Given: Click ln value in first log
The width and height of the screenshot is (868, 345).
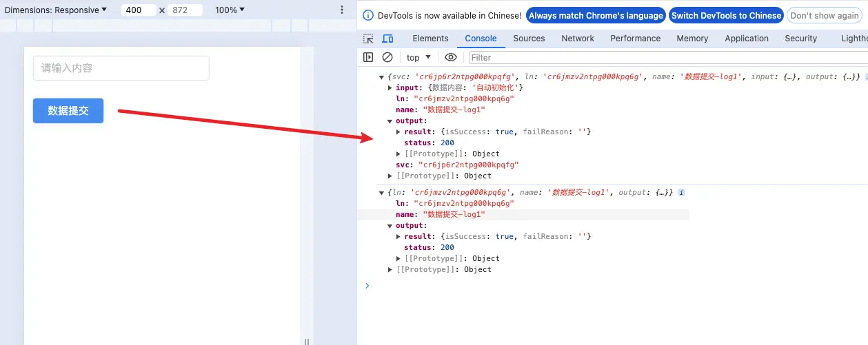Looking at the screenshot, I should (464, 98).
